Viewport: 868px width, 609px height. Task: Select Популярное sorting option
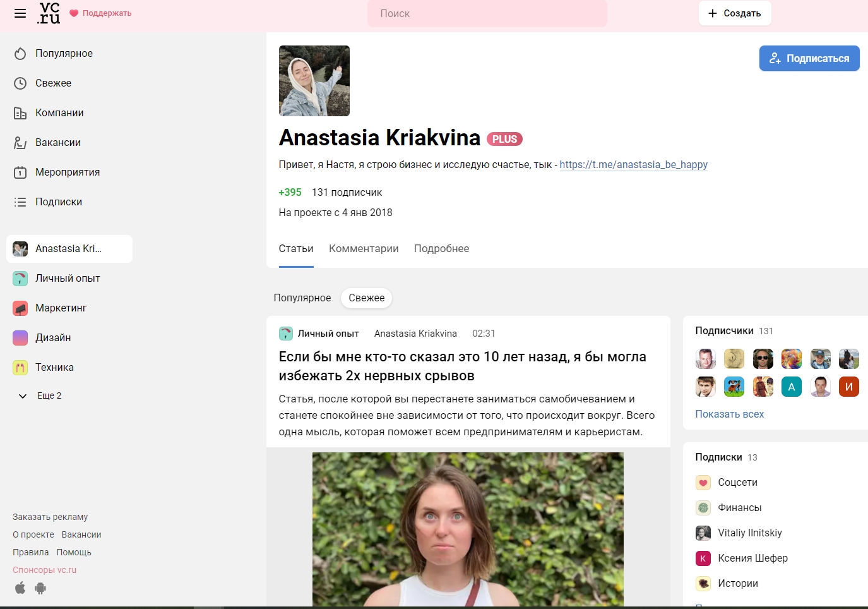302,298
